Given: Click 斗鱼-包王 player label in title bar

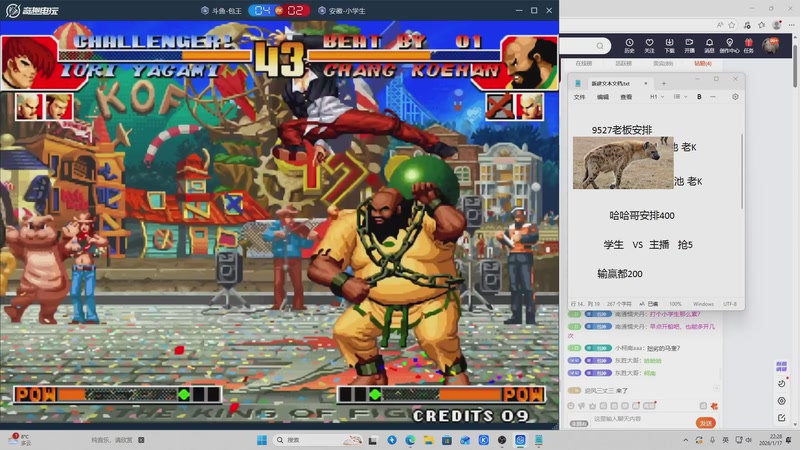Looking at the screenshot, I should (x=222, y=11).
